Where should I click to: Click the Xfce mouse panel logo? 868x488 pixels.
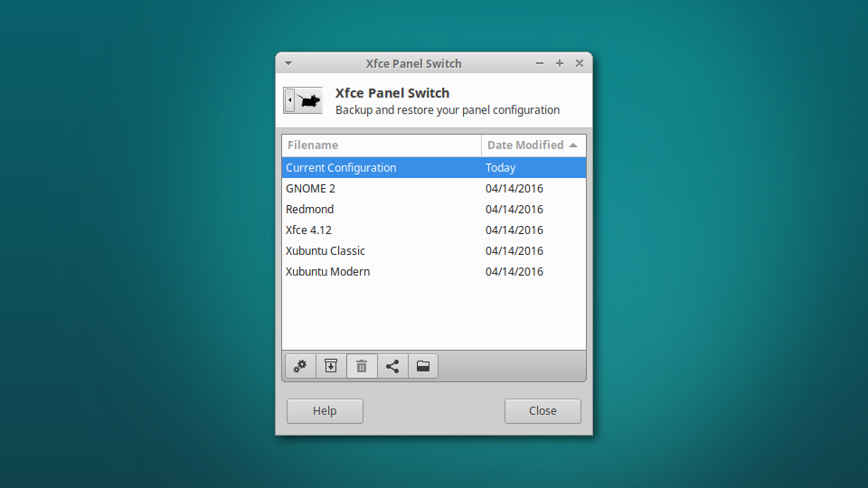tap(303, 100)
